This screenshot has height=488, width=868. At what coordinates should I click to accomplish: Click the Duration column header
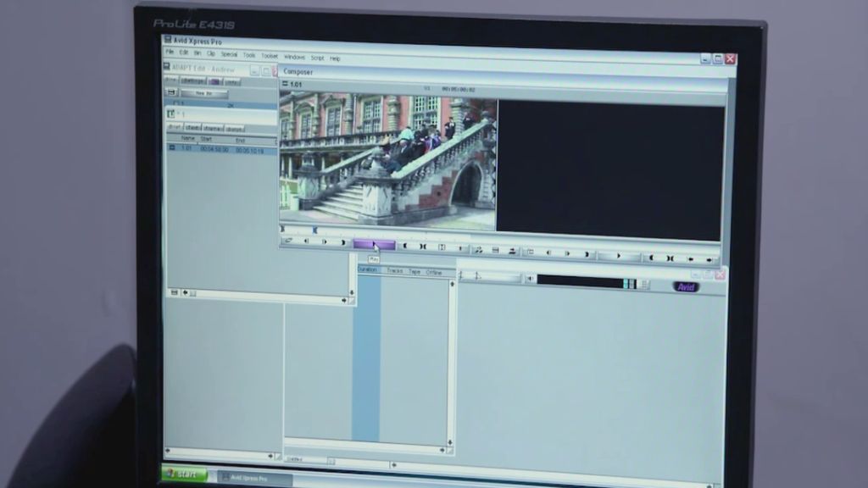click(368, 269)
